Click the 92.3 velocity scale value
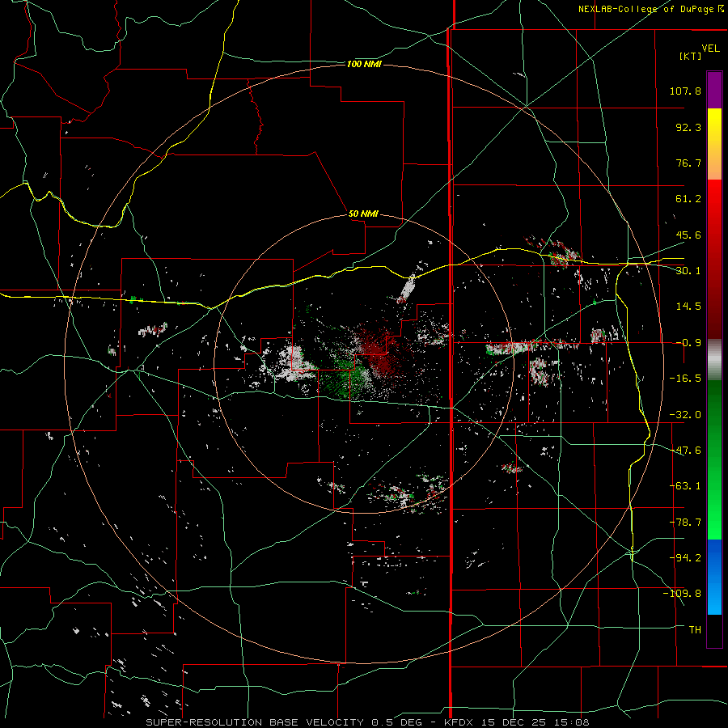The width and height of the screenshot is (728, 728). 688,127
